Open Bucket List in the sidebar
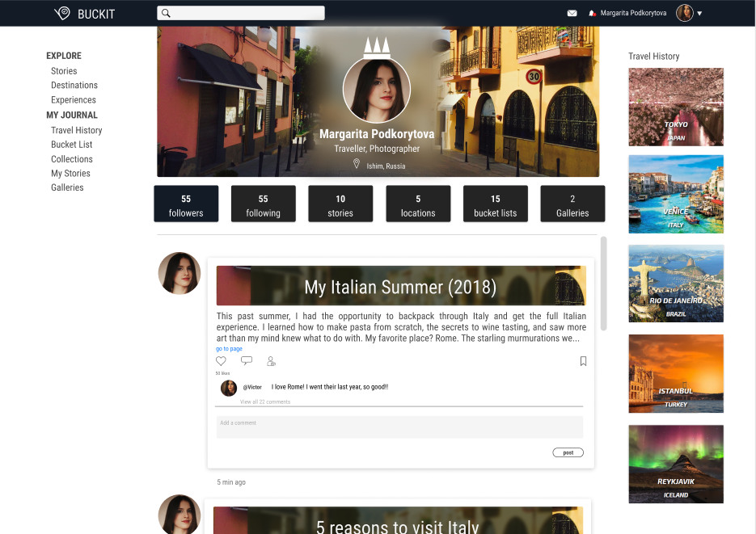The image size is (756, 534). [71, 145]
